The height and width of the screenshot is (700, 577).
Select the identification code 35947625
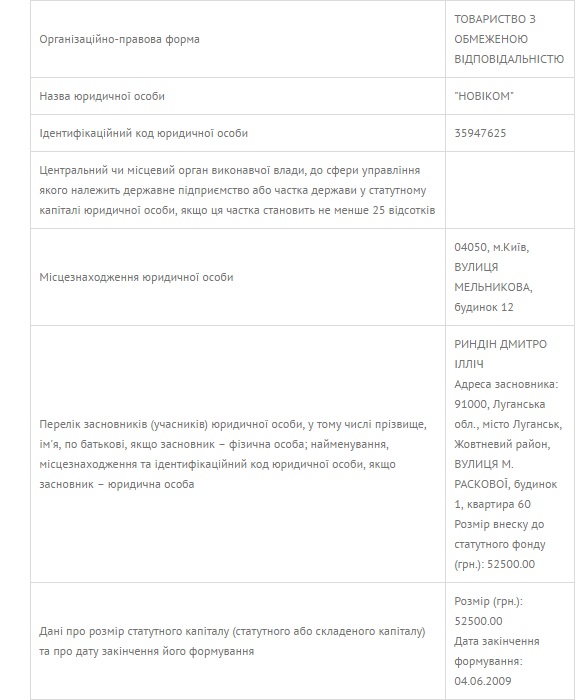pos(480,133)
